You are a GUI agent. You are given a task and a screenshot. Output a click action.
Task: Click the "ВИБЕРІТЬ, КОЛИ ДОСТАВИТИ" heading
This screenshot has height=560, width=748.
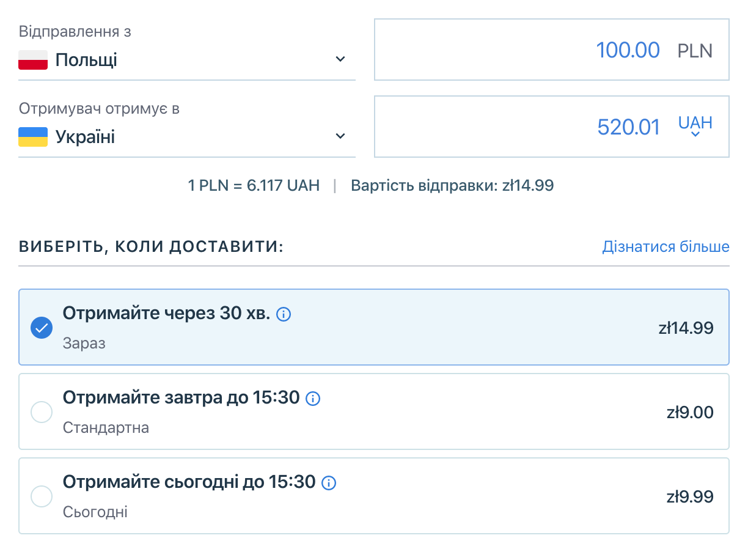pos(151,247)
